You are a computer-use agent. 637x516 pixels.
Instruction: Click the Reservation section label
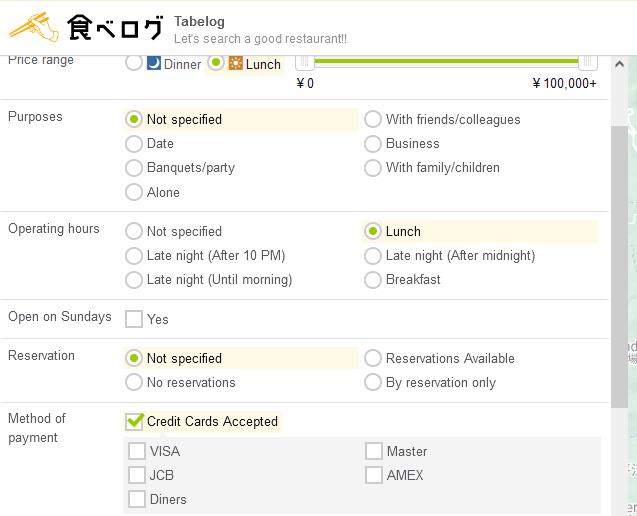click(x=41, y=356)
